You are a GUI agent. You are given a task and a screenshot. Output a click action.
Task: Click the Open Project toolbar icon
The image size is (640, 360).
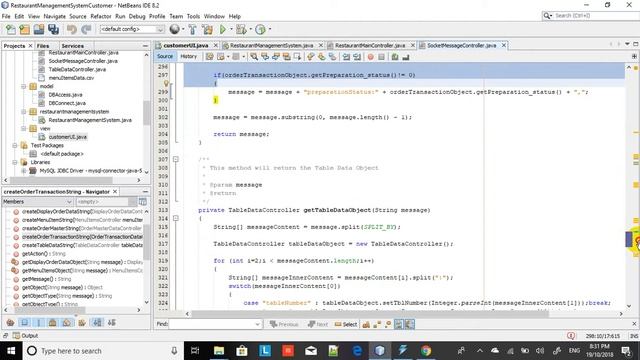tap(39, 29)
